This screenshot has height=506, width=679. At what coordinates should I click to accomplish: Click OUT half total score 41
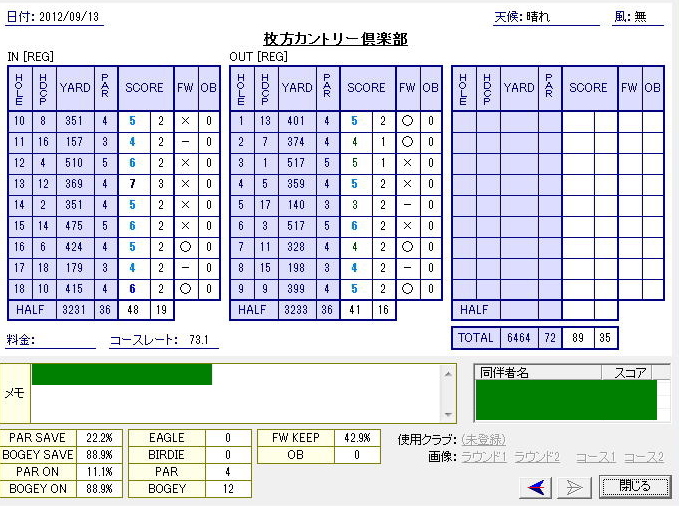(355, 310)
